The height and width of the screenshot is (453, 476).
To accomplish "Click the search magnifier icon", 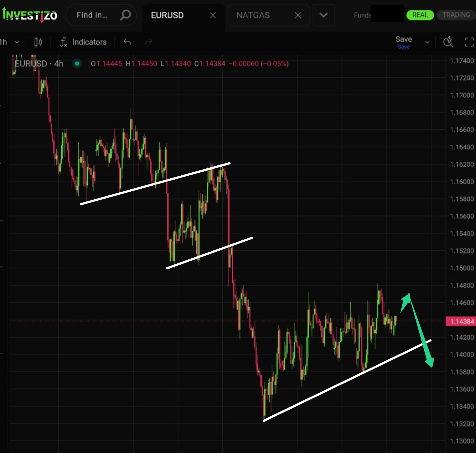I will point(126,15).
